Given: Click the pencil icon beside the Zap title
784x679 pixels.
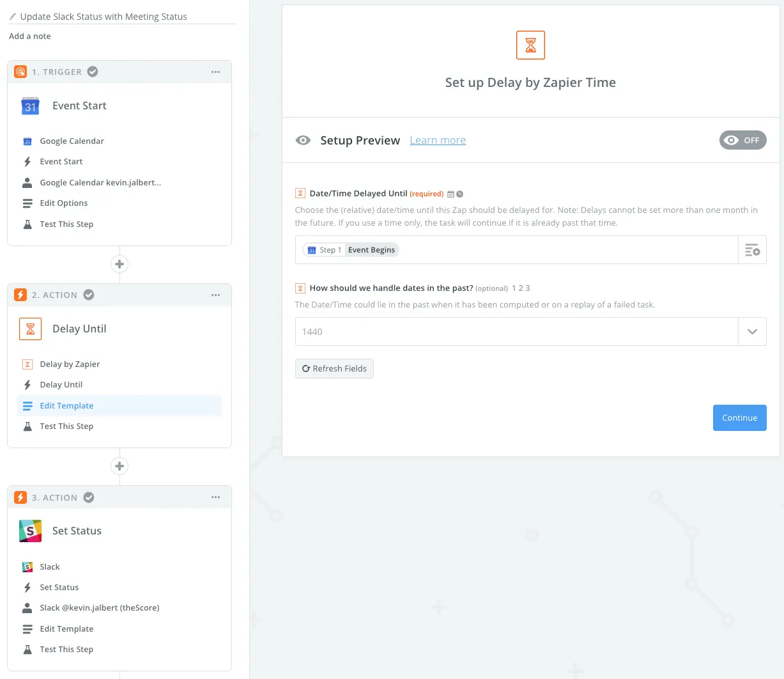Looking at the screenshot, I should [13, 17].
